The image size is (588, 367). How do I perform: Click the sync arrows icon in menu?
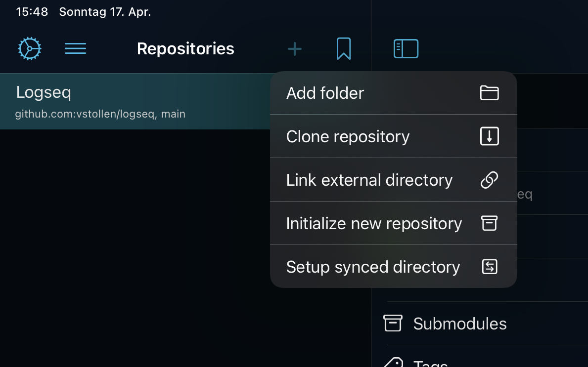tap(489, 267)
